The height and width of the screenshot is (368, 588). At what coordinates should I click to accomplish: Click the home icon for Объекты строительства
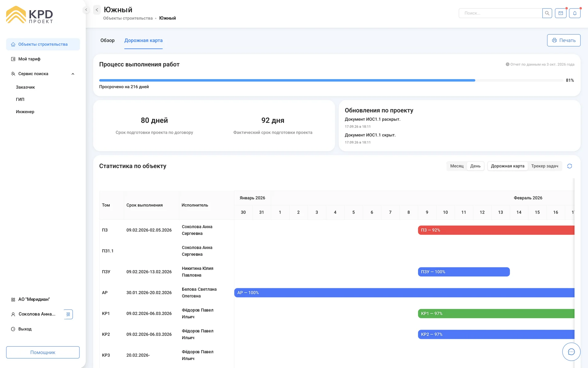point(13,44)
